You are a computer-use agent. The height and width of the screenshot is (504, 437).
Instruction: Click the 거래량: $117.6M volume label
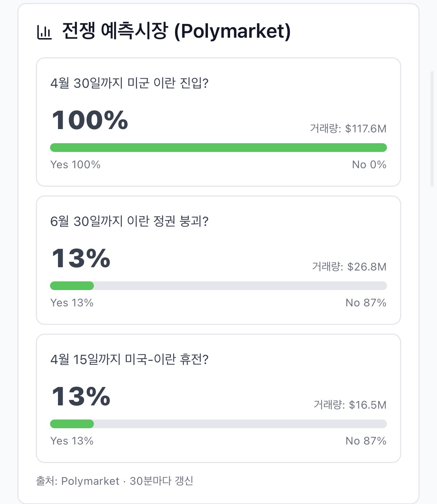pos(348,129)
